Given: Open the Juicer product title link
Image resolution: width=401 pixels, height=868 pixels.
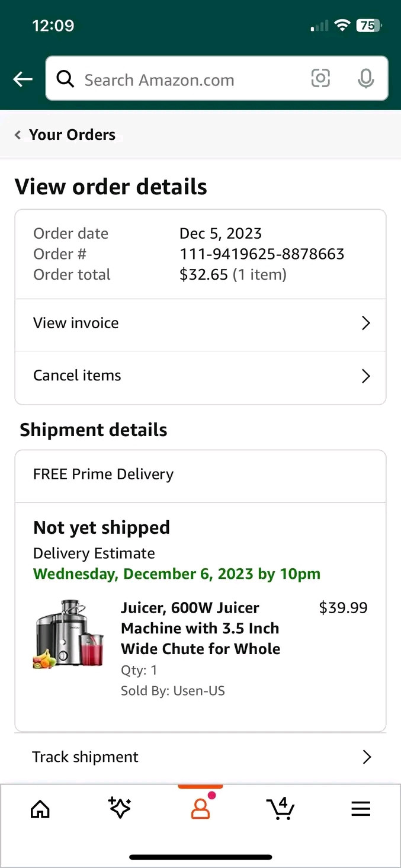Looking at the screenshot, I should (x=201, y=628).
